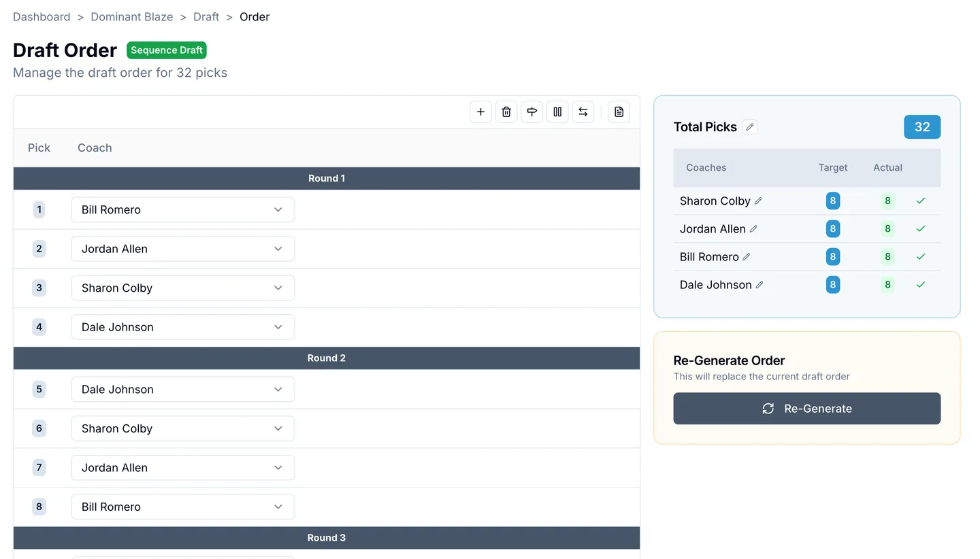Click the pick number 5 badge

point(39,389)
